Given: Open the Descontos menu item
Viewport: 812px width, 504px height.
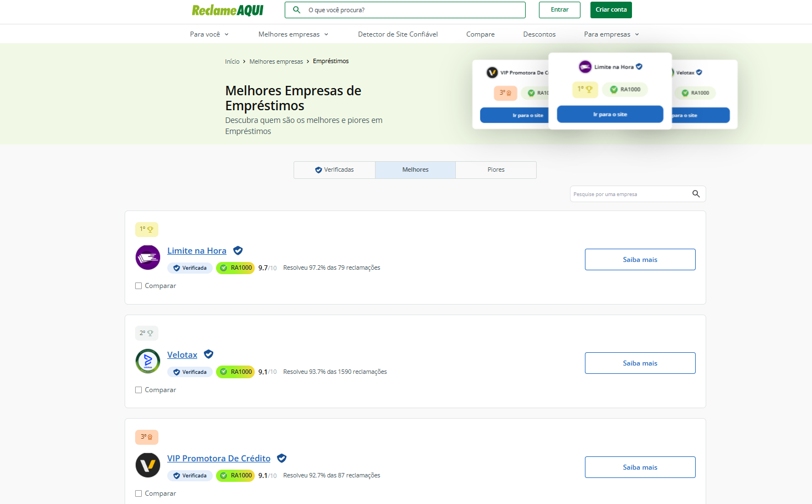Looking at the screenshot, I should coord(539,34).
